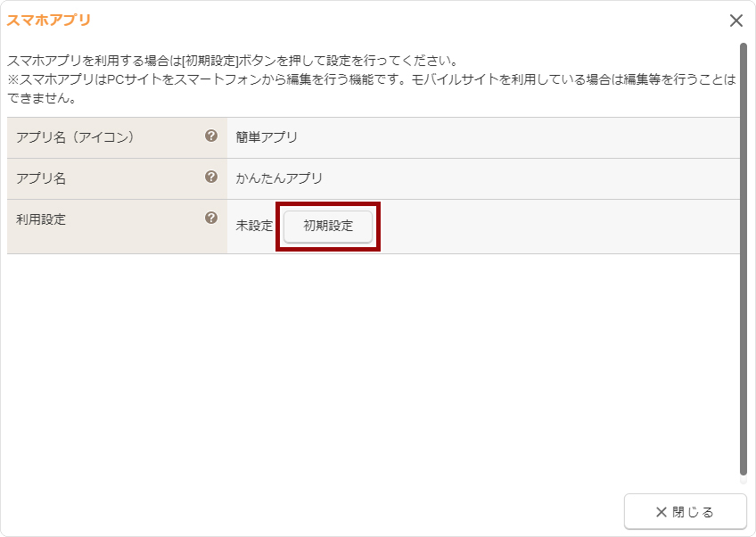Click the 未設定 status text
This screenshot has height=537, width=756.
click(254, 226)
